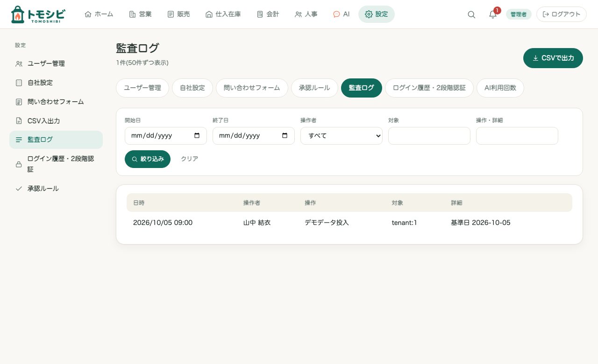This screenshot has height=364, width=598.
Task: Click calendar icon in 終了日 field
Action: (285, 136)
